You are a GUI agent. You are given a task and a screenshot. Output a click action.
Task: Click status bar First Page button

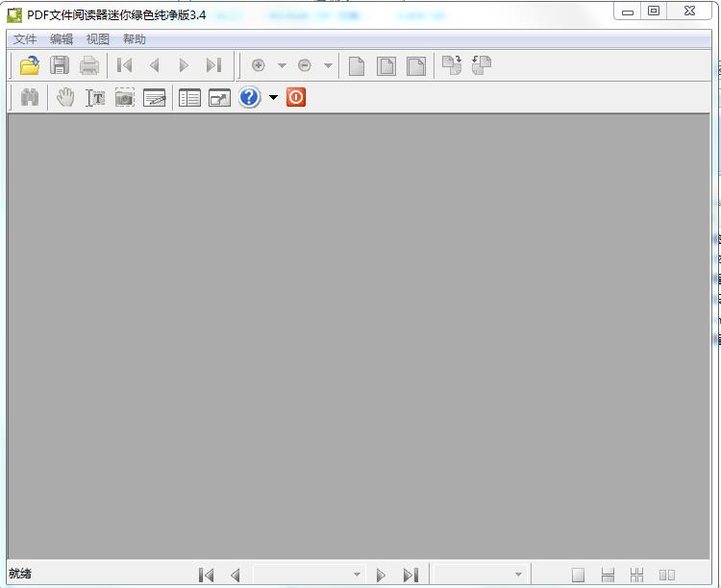pos(206,575)
